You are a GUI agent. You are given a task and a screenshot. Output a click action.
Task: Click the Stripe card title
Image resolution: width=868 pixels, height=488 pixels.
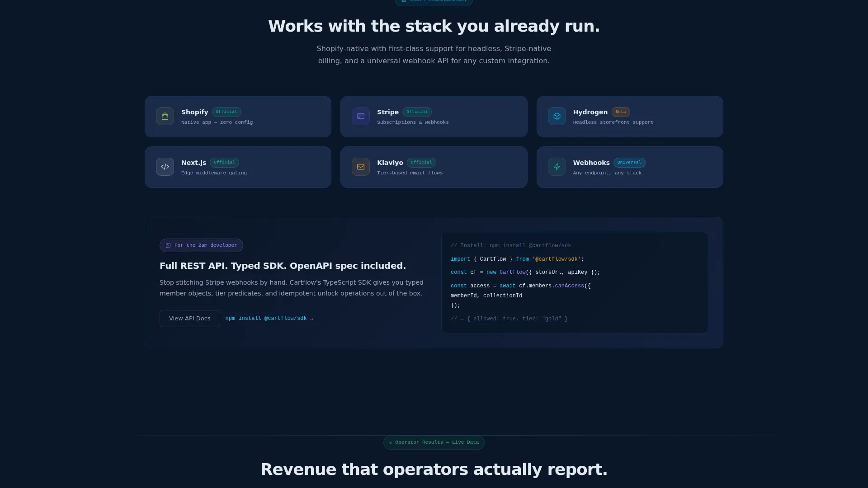388,112
